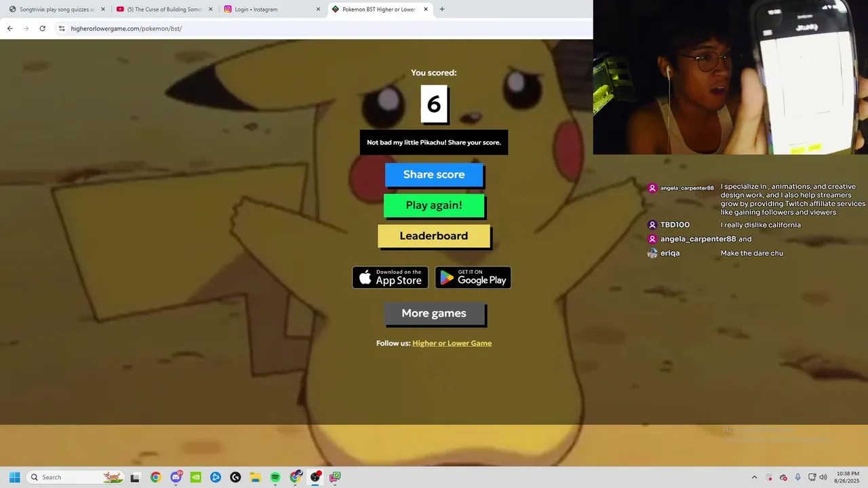Screen dimensions: 868x488
Task: Open the pink chat app on taskbar
Action: 335,477
